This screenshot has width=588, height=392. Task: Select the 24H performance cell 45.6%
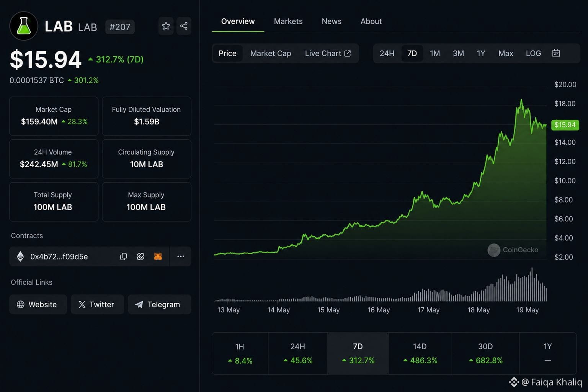(x=298, y=353)
